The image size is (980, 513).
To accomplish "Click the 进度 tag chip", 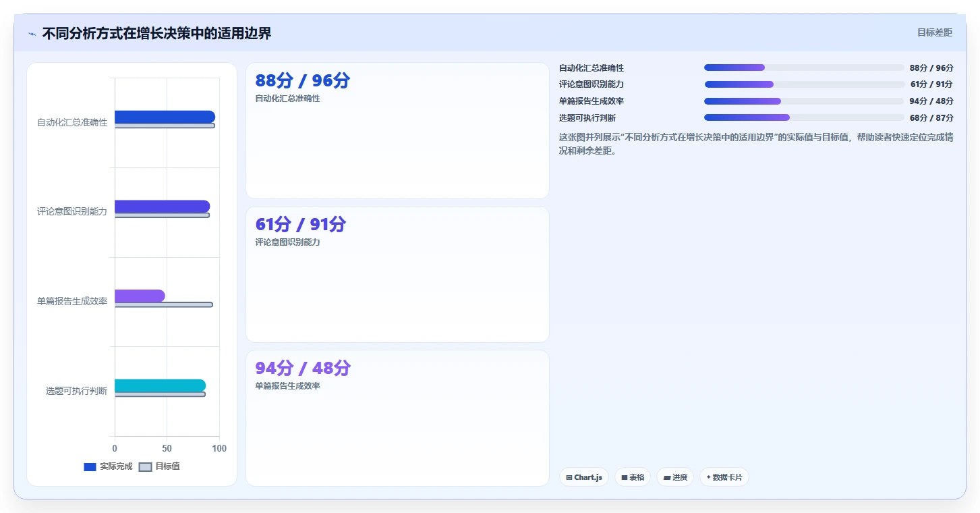I will [675, 477].
